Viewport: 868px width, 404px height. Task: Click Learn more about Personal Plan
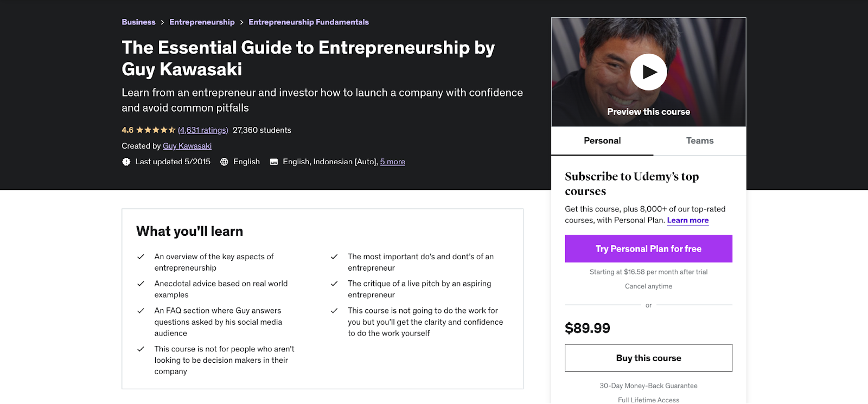tap(688, 220)
